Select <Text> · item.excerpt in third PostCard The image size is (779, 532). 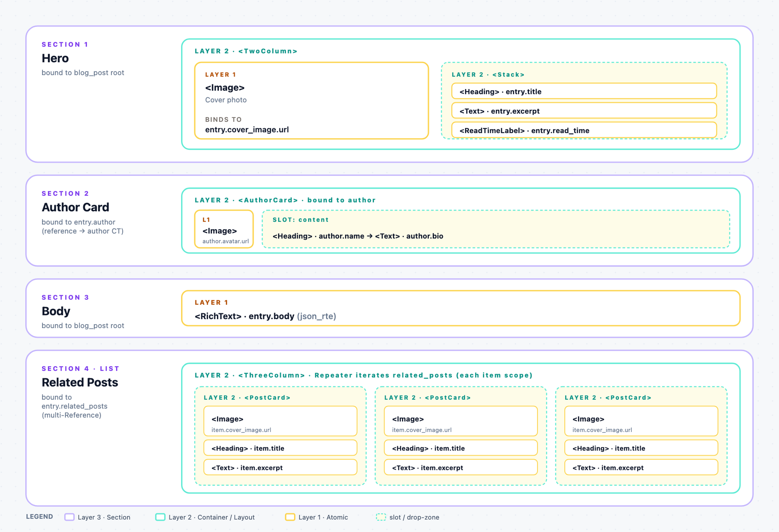point(641,467)
